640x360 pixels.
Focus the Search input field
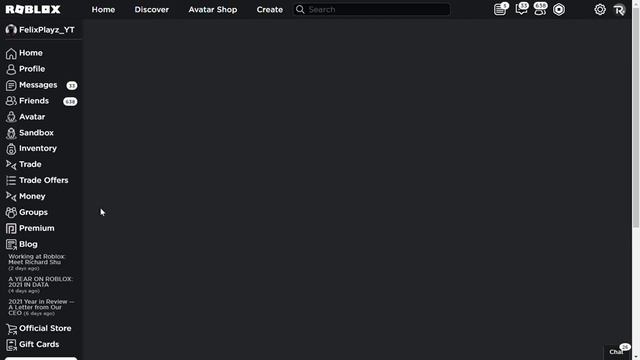pyautogui.click(x=371, y=9)
